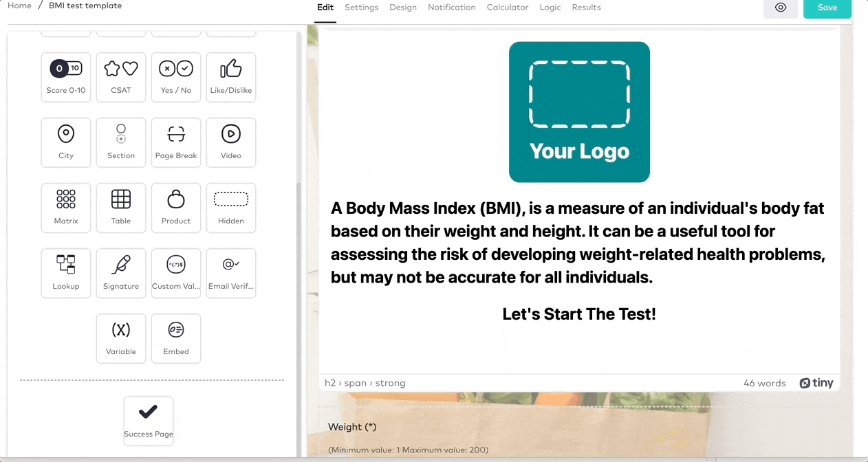Add a Success Page
This screenshot has height=462, width=868.
click(x=148, y=420)
